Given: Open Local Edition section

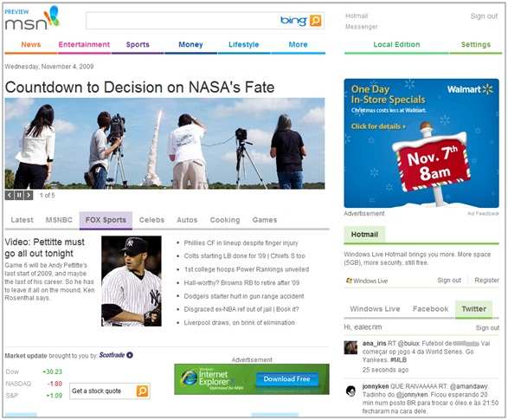Looking at the screenshot, I should tap(396, 45).
